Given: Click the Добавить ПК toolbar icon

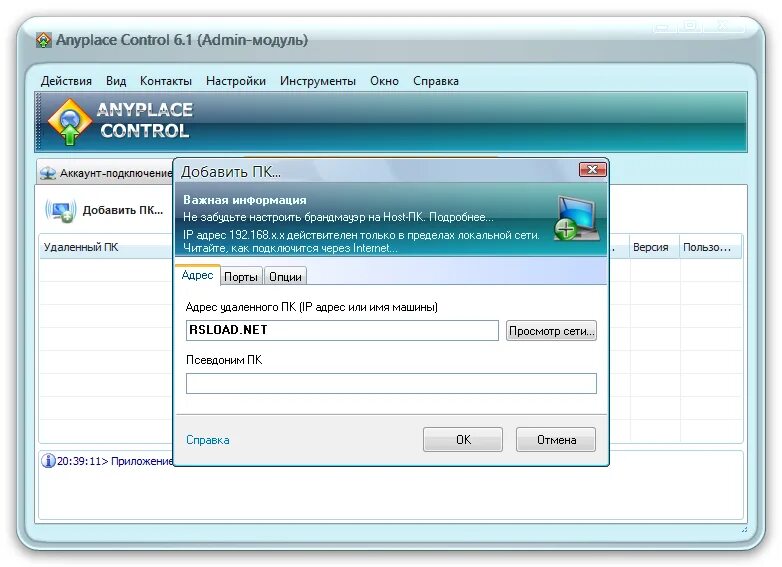Looking at the screenshot, I should coord(61,210).
